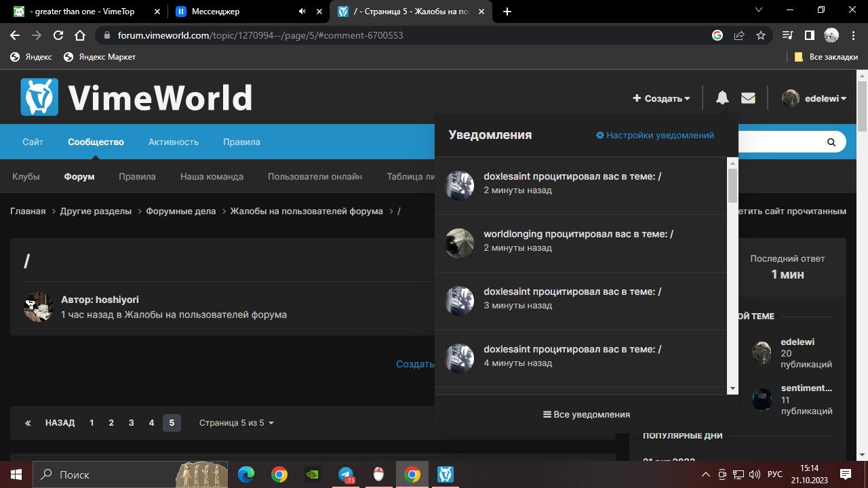Toggle the browser side panel button

pos(809,35)
